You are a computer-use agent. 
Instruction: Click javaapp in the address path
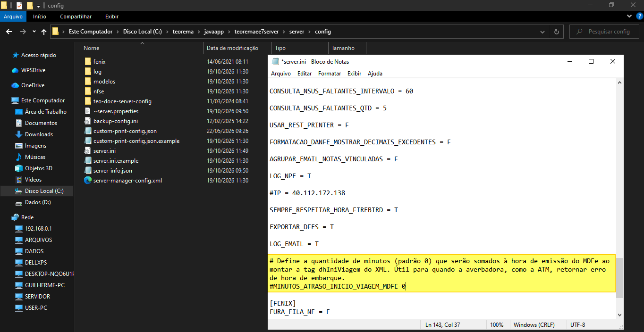[215, 32]
